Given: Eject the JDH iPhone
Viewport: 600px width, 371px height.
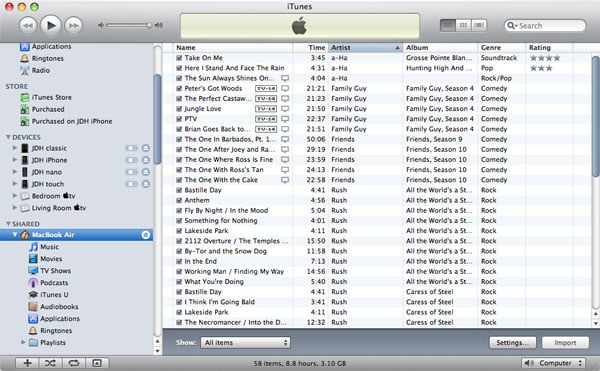Looking at the screenshot, I should coord(145,160).
